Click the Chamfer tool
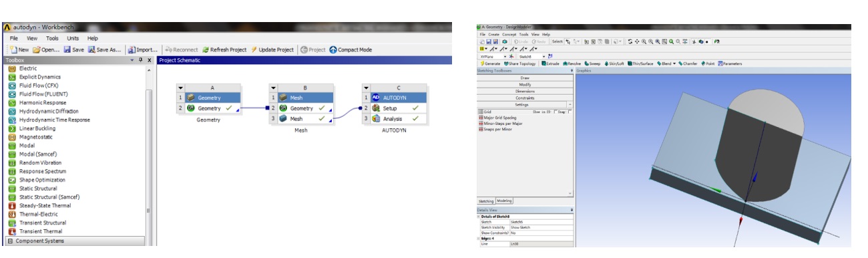The image size is (868, 258). (688, 63)
